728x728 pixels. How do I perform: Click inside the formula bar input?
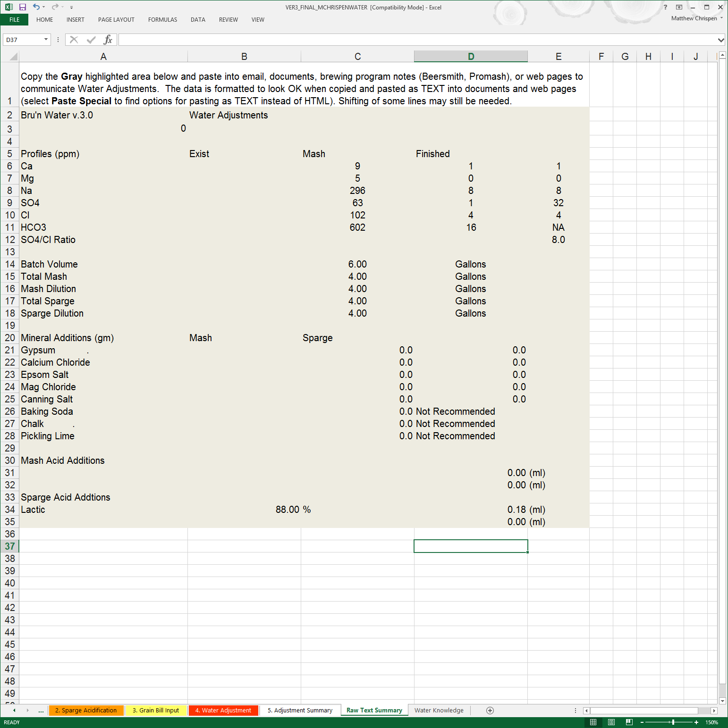pyautogui.click(x=415, y=40)
